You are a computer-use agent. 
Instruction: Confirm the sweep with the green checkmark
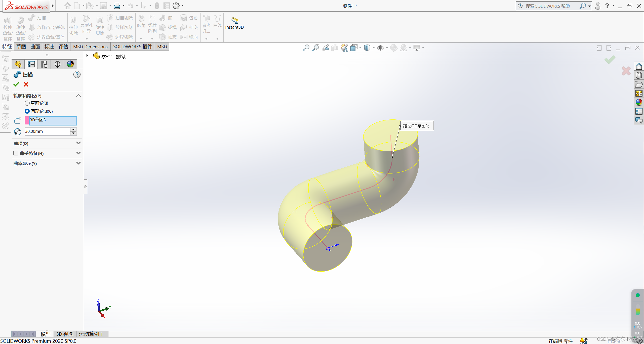16,84
